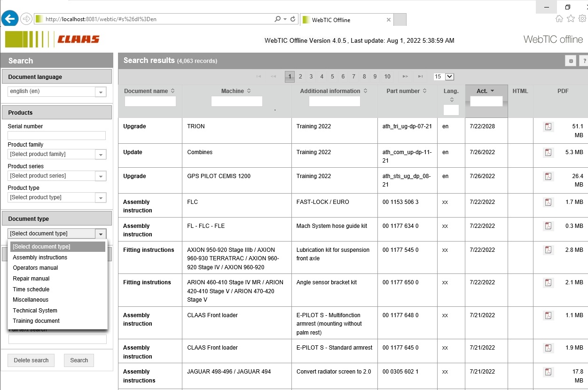Image resolution: width=588 pixels, height=390 pixels.
Task: Choose Repair manual from list
Action: pos(58,279)
